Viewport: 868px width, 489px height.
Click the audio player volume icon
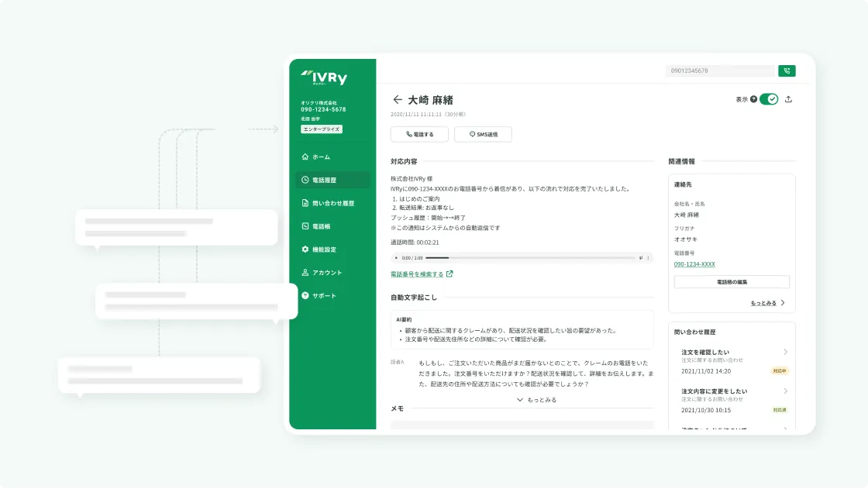(640, 257)
